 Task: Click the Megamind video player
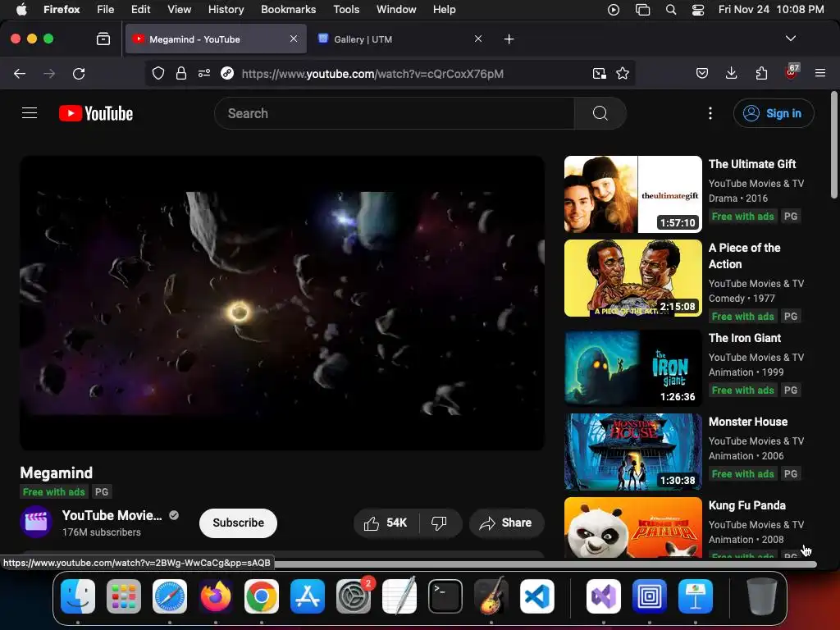click(282, 303)
